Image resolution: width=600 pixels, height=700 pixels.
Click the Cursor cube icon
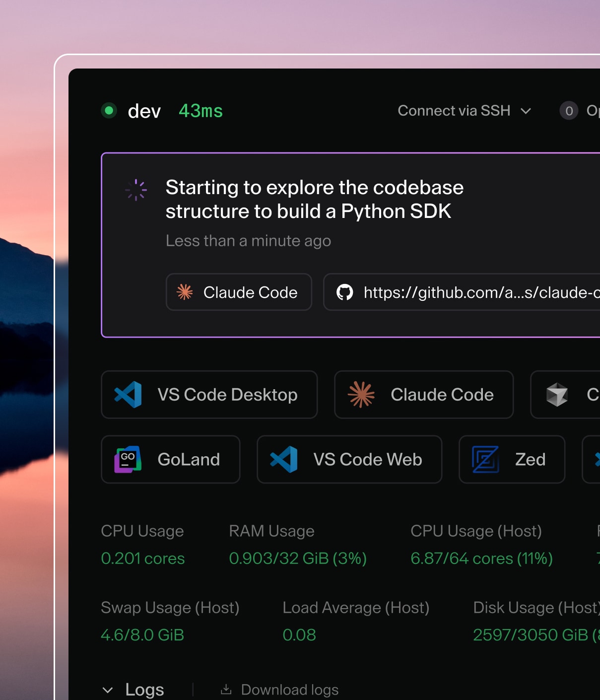[558, 395]
